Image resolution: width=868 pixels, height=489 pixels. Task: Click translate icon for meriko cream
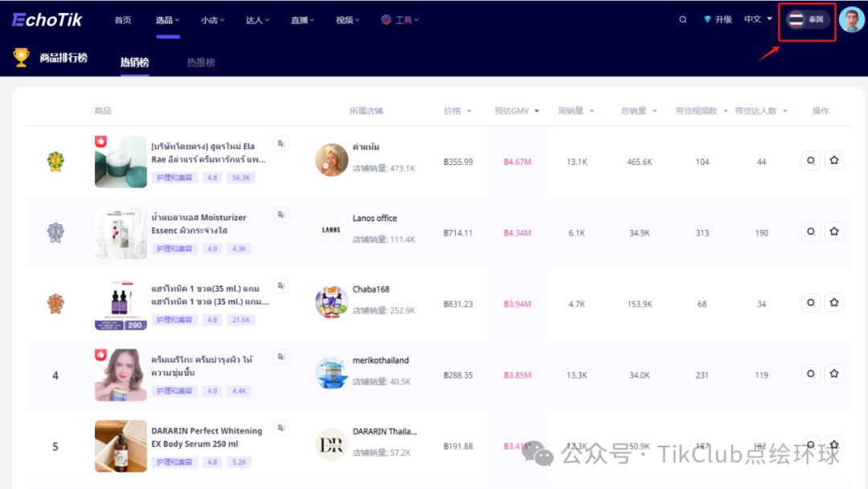tap(281, 356)
